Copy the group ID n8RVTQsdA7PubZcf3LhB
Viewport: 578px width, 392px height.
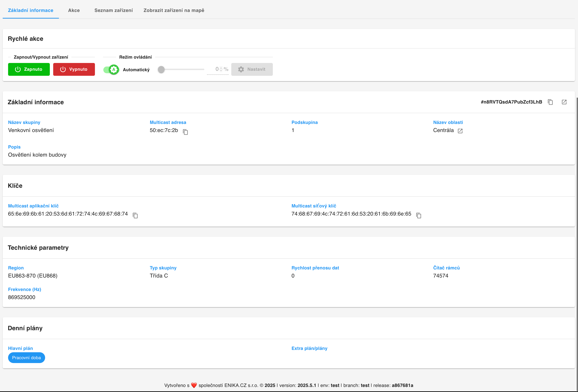pos(550,102)
